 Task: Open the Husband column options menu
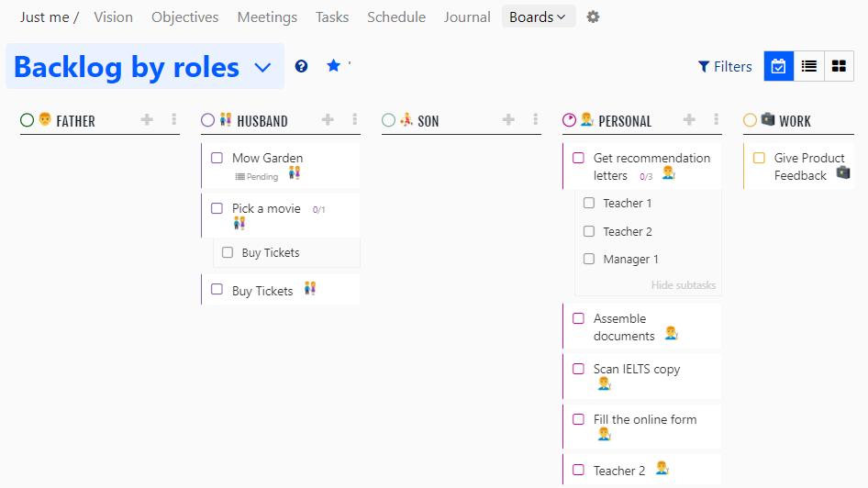[355, 120]
